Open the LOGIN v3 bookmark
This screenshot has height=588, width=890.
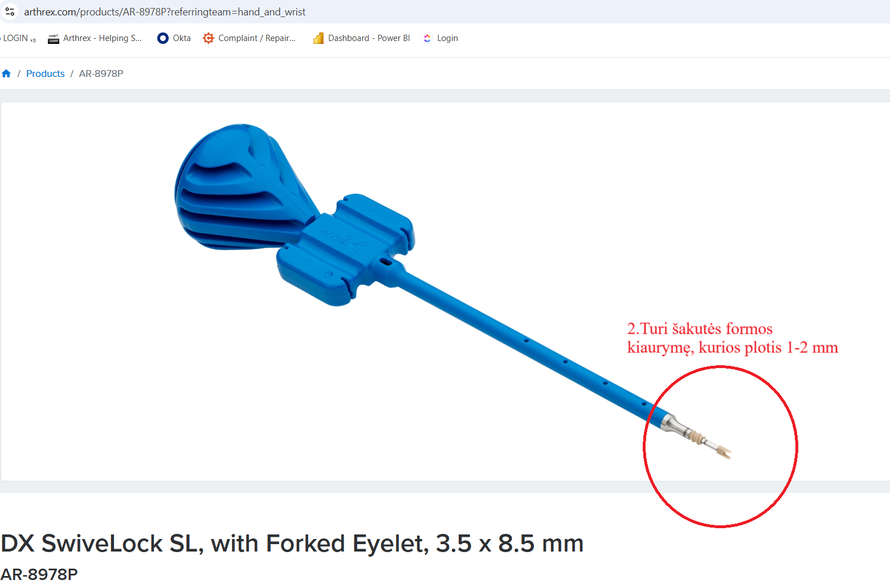pyautogui.click(x=18, y=38)
